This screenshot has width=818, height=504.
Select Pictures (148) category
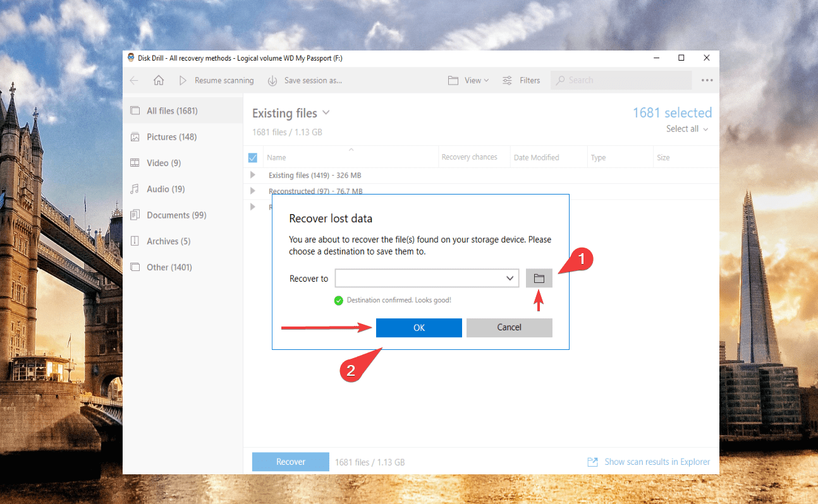click(x=183, y=136)
